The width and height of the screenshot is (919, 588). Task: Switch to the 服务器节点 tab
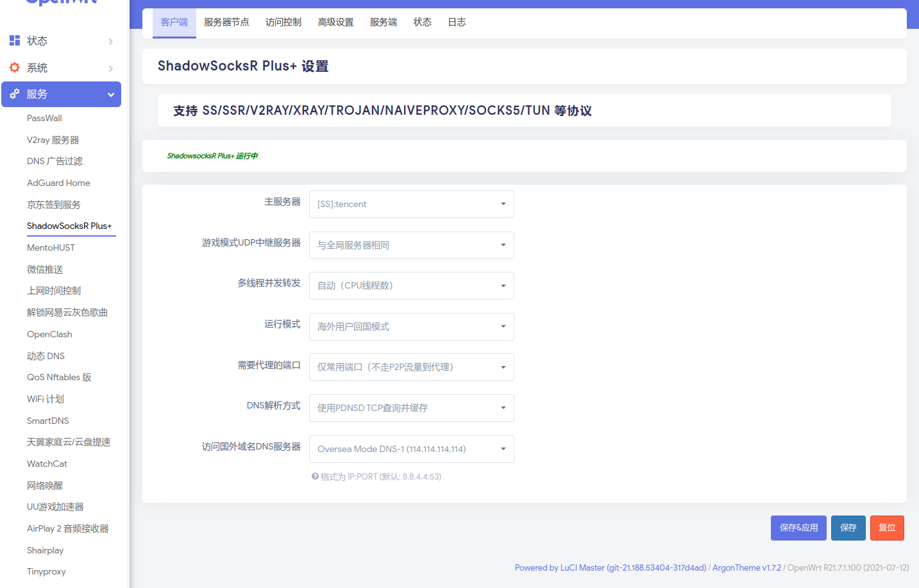tap(226, 22)
